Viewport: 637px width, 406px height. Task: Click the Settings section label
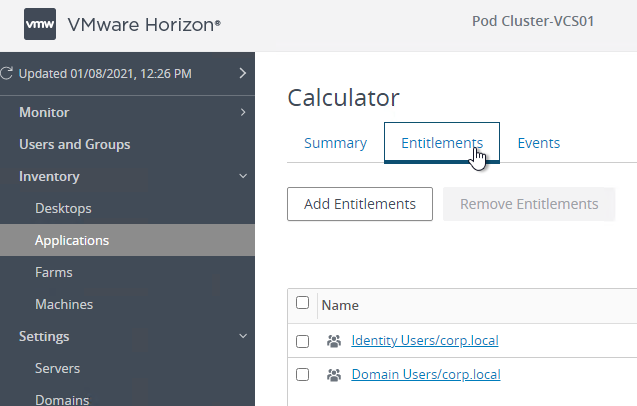click(x=44, y=337)
